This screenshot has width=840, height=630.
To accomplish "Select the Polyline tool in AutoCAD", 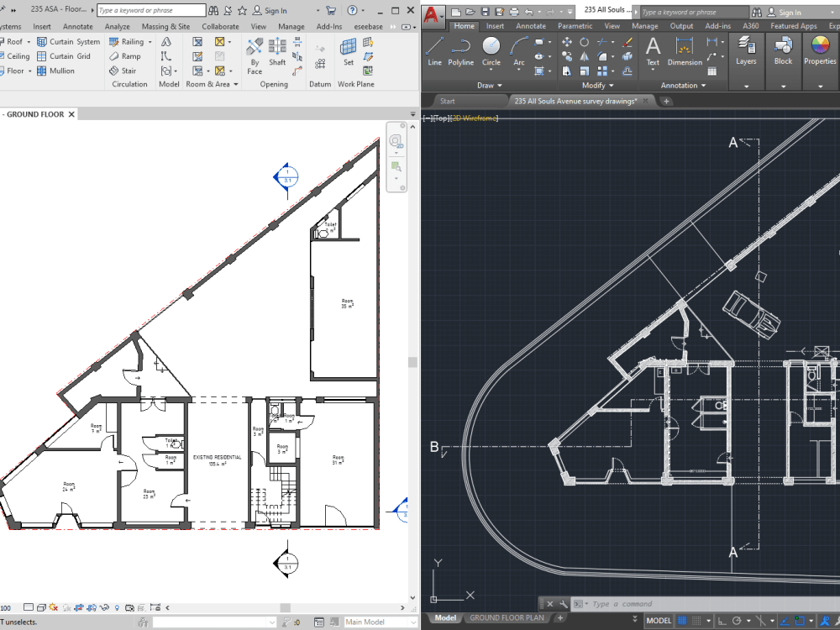I will pyautogui.click(x=460, y=52).
